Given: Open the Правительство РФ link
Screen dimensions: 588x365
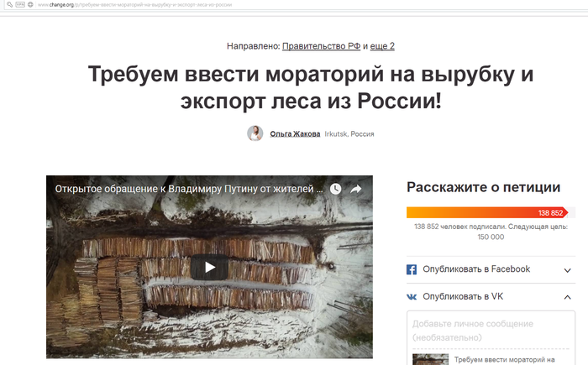Looking at the screenshot, I should point(321,46).
